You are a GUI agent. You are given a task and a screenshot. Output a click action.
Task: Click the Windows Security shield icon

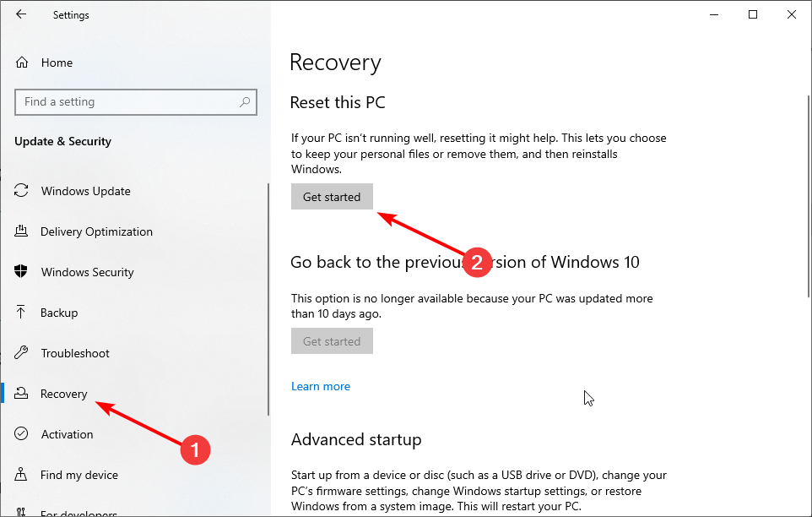coord(21,271)
